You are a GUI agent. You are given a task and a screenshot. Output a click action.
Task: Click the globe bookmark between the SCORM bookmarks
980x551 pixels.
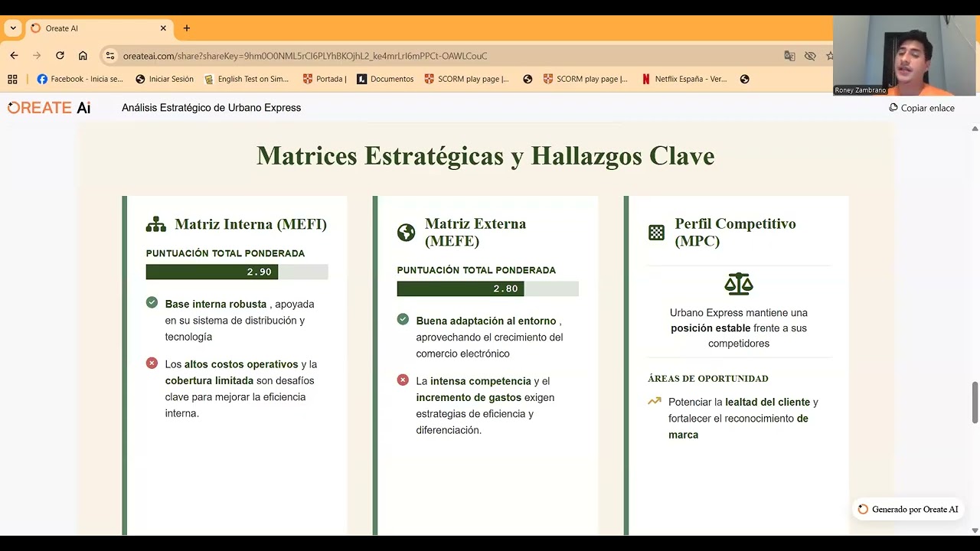(528, 79)
